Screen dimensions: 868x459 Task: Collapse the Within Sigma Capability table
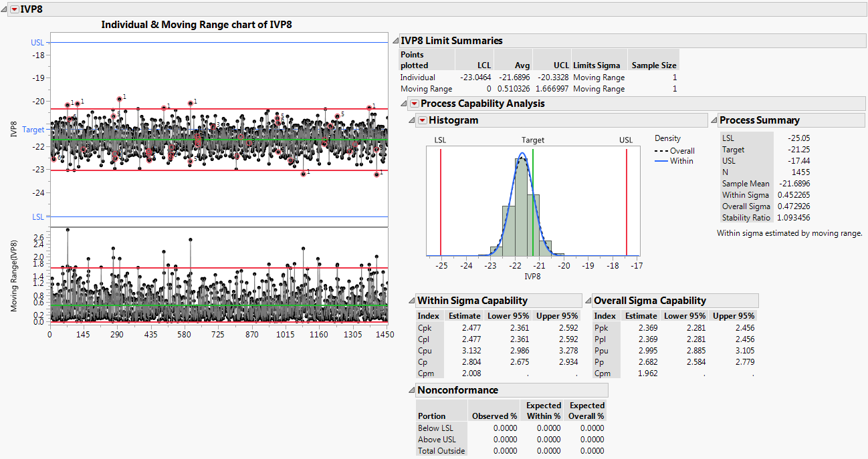coord(412,301)
